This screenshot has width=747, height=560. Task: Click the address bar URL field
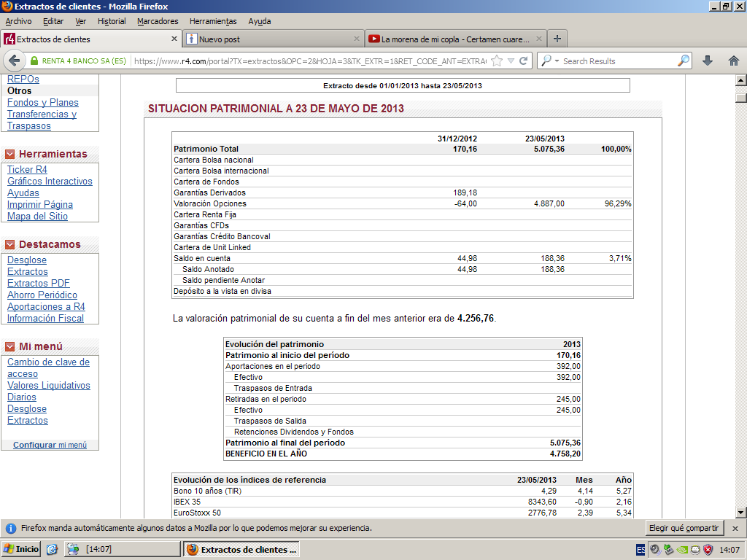[309, 61]
